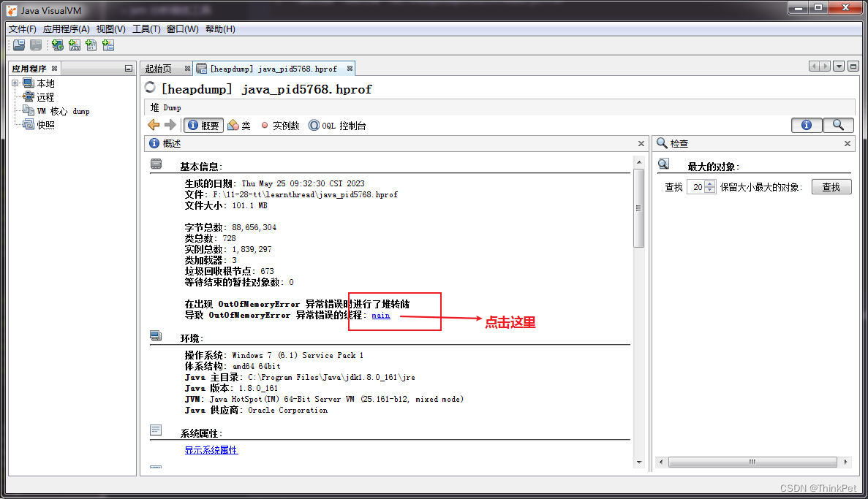Image resolution: width=868 pixels, height=499 pixels.
Task: Open the 应用程序(A) menu
Action: click(66, 28)
